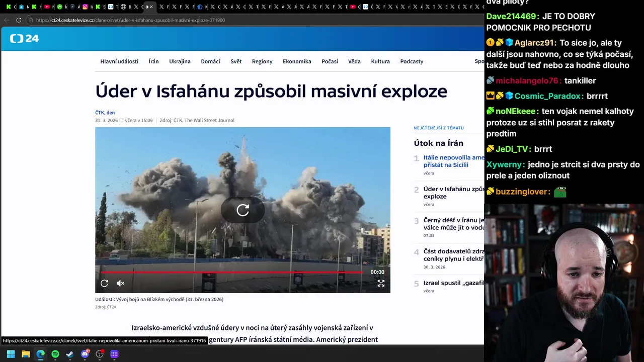Image resolution: width=644 pixels, height=362 pixels.
Task: Click chat username JeDi_TV
Action: click(x=513, y=149)
